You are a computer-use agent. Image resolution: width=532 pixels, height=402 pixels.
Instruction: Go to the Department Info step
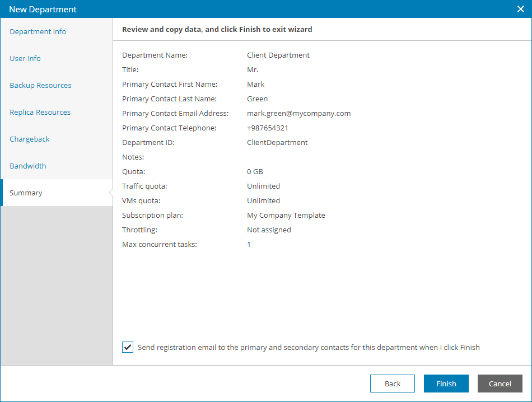38,31
